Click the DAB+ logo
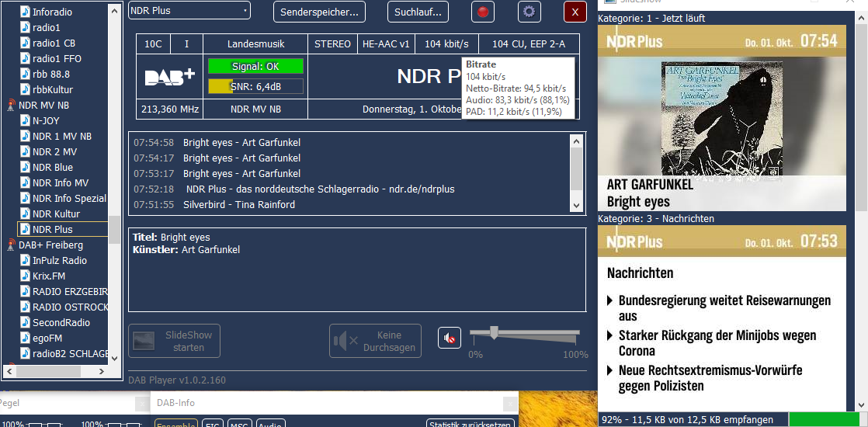This screenshot has width=868, height=427. click(x=170, y=77)
